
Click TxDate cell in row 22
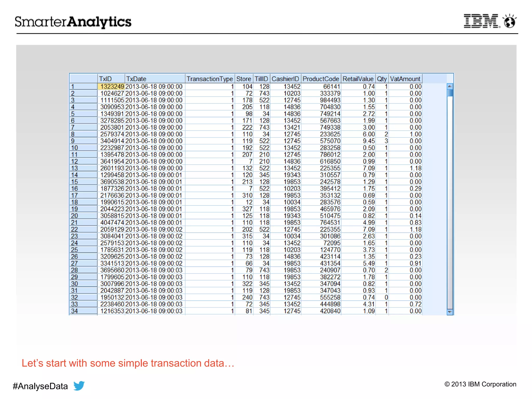pos(155,229)
